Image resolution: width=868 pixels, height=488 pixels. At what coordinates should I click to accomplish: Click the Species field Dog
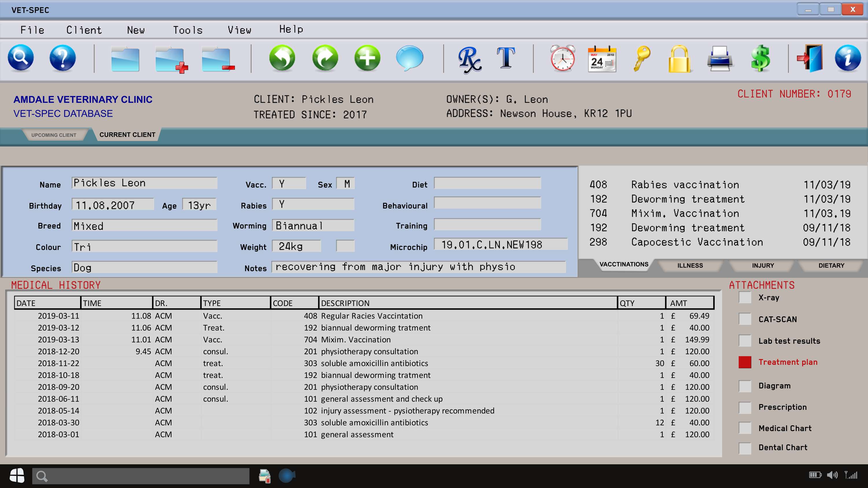(144, 267)
